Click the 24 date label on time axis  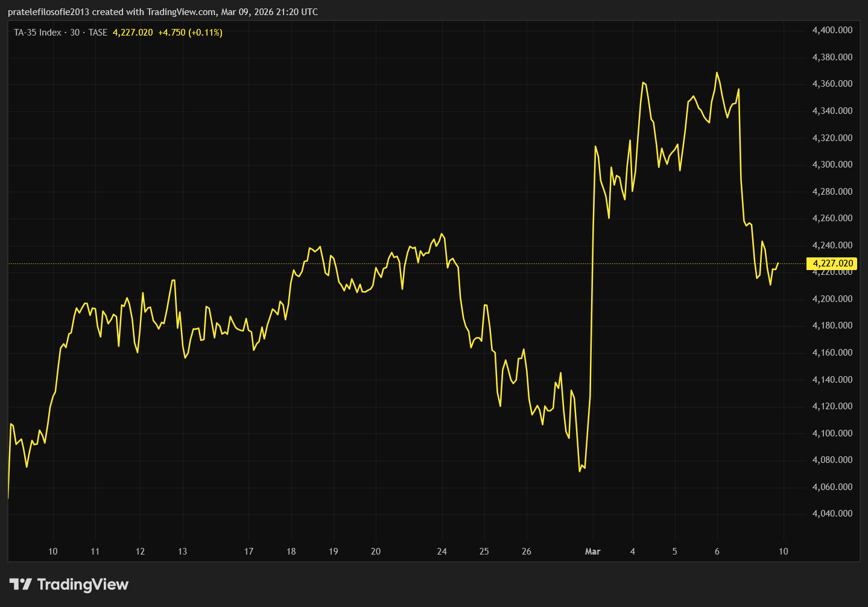tap(442, 552)
